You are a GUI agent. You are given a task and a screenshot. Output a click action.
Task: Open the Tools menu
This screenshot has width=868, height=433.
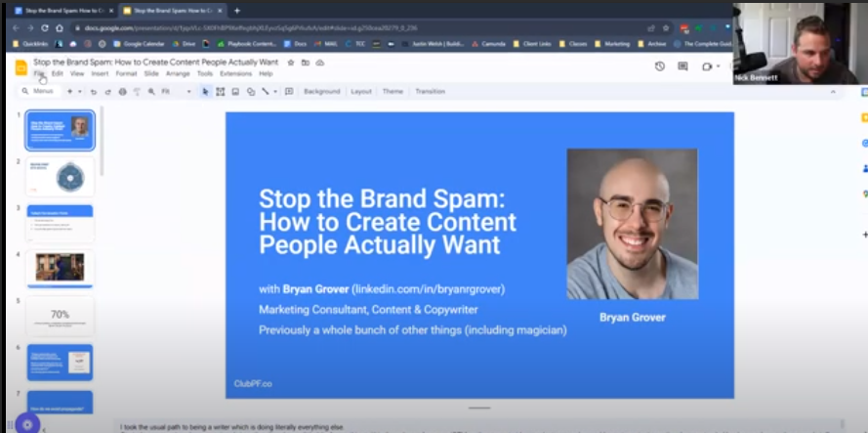pos(205,73)
